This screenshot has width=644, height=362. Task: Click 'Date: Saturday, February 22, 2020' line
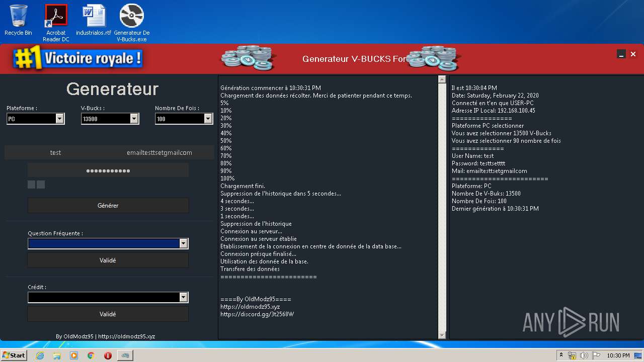(x=495, y=96)
